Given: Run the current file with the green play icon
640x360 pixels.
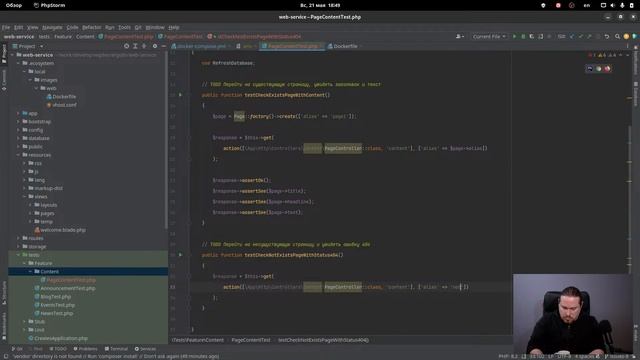Looking at the screenshot, I should 514,37.
